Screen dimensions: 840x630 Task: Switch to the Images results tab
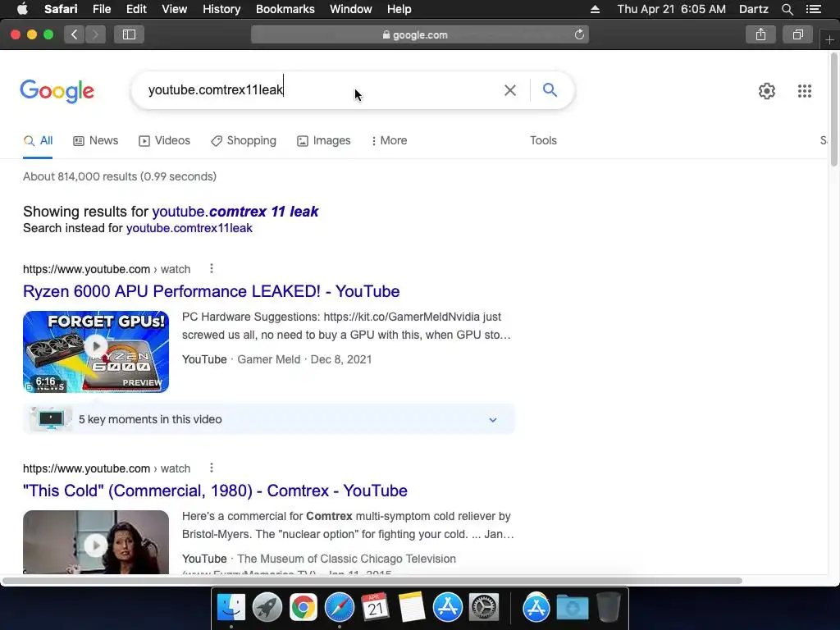pyautogui.click(x=323, y=140)
